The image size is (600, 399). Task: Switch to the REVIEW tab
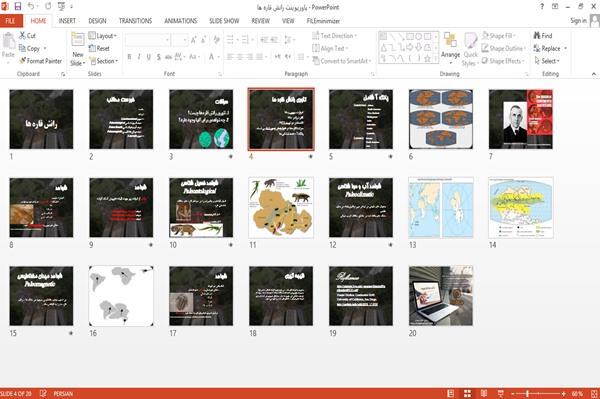coord(261,21)
